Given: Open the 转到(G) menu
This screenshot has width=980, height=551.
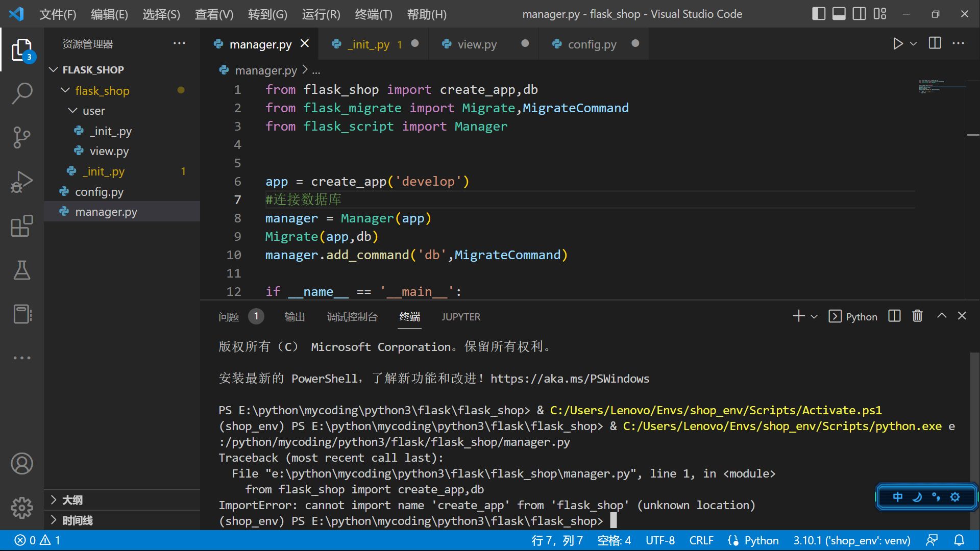Looking at the screenshot, I should coord(267,14).
